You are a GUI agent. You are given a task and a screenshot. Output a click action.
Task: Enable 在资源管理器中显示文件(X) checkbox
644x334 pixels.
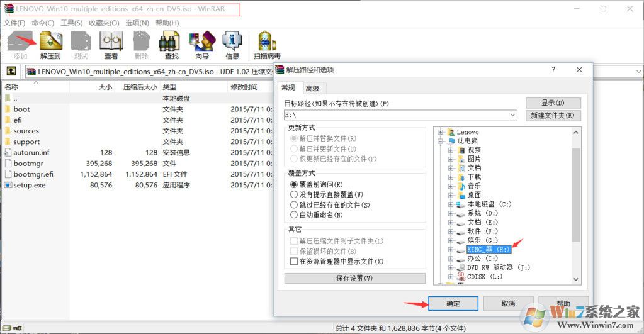tap(294, 262)
